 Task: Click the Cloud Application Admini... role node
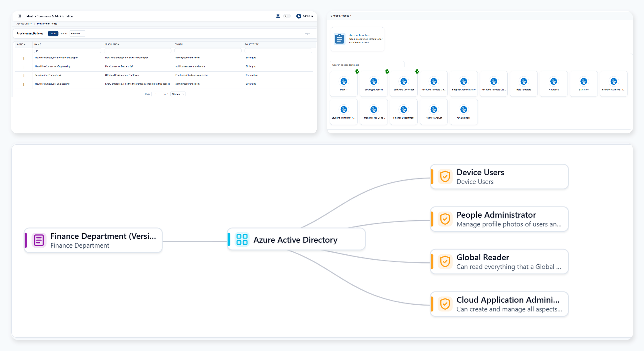(499, 304)
